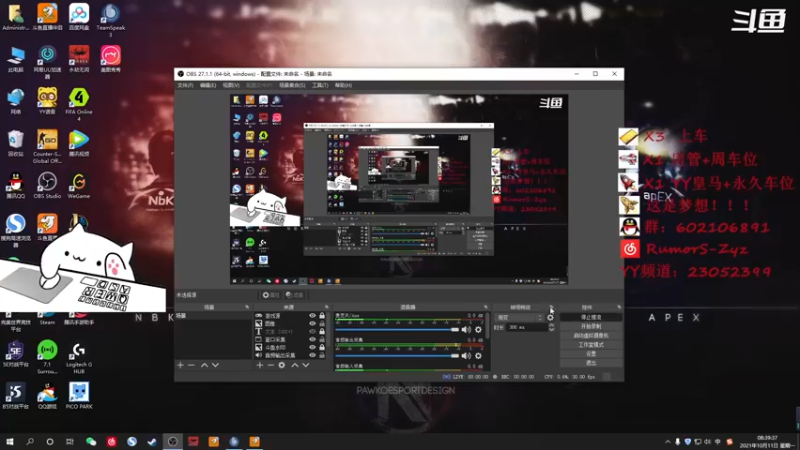Toggle lock on the 文本 (GDI+) source

click(322, 332)
